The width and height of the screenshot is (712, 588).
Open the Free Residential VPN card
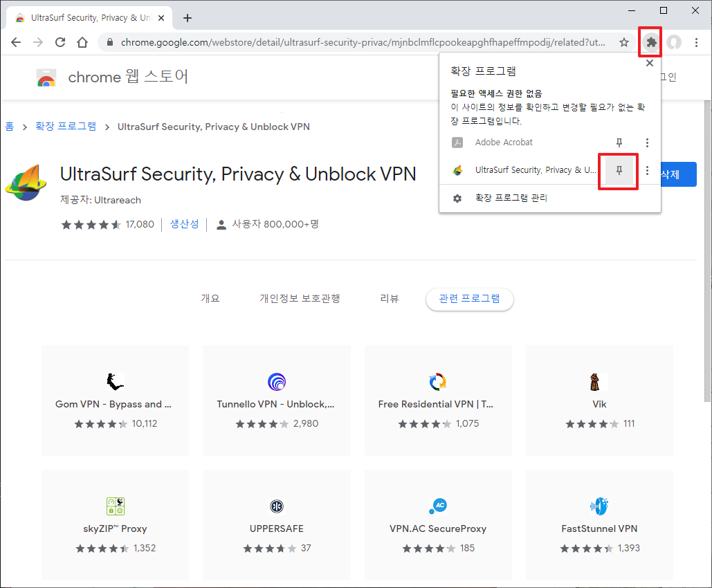[x=438, y=401]
